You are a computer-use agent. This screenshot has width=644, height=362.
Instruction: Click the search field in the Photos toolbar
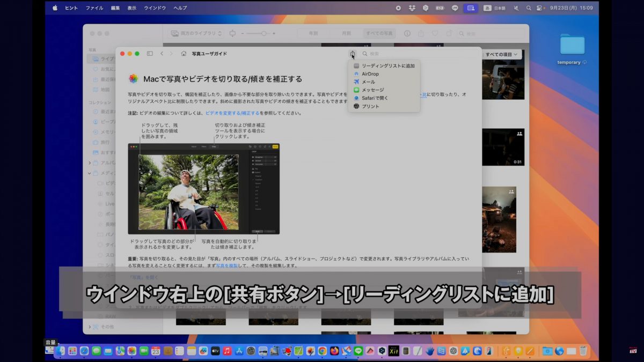tap(490, 33)
